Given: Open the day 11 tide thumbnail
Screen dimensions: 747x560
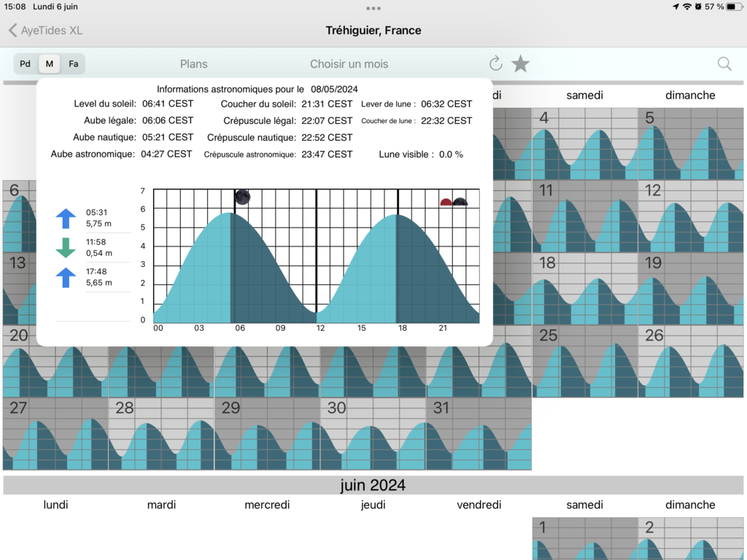Looking at the screenshot, I should (584, 216).
